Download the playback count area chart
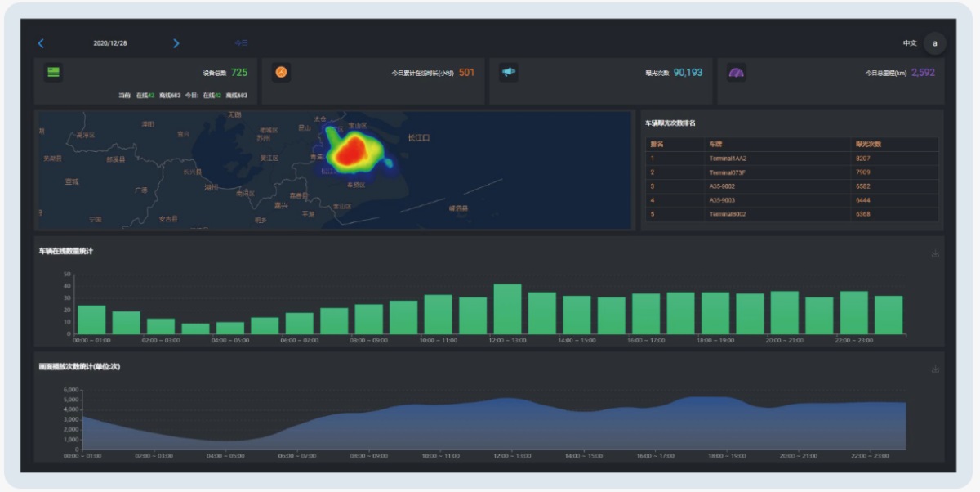 click(x=935, y=369)
